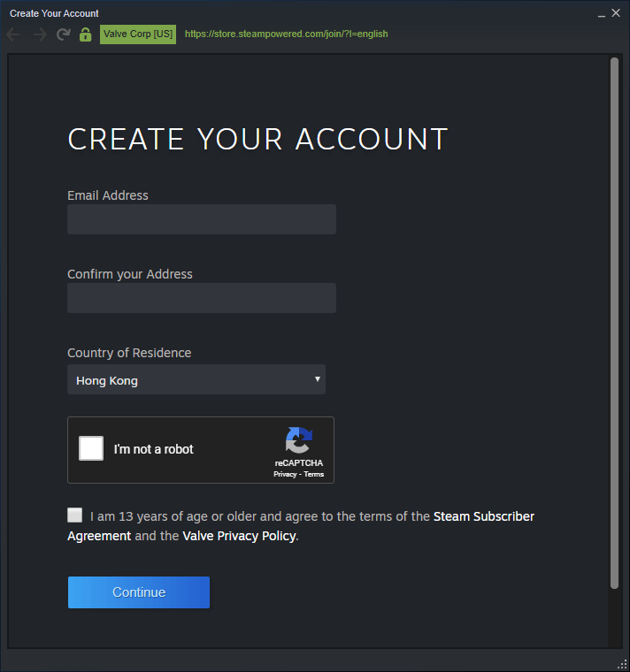Click the CREATE YOUR ACCOUNT heading

coord(257,140)
